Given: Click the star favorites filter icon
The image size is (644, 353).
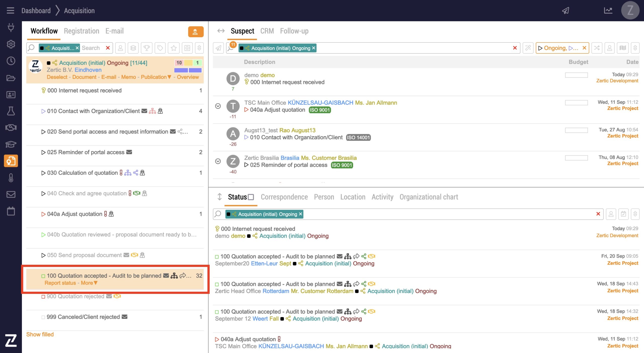Looking at the screenshot, I should 174,48.
